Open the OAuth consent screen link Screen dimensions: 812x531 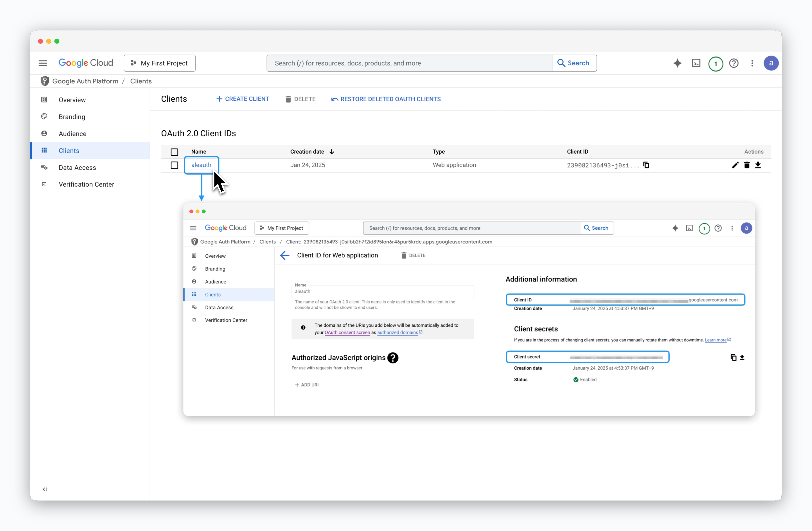(x=347, y=333)
